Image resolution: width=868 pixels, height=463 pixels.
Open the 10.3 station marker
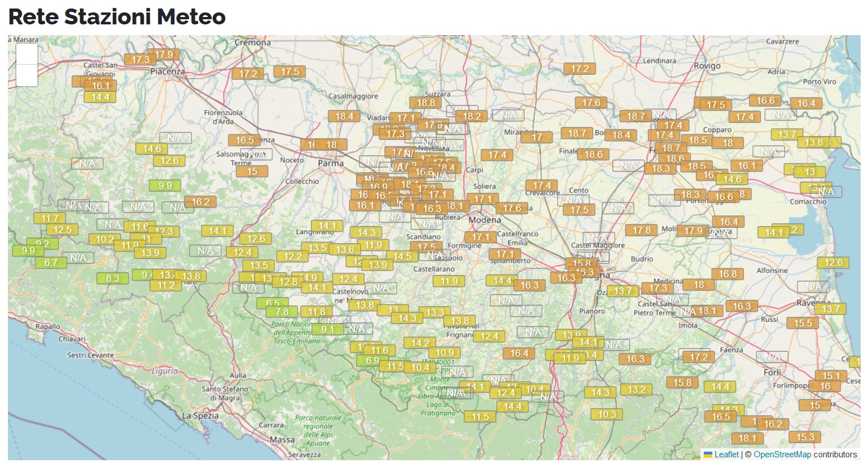(x=606, y=414)
